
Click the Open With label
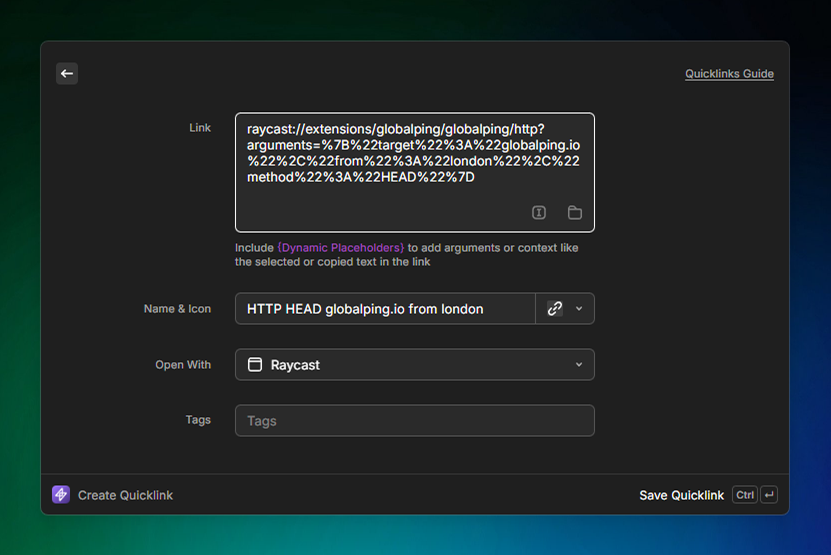click(x=183, y=365)
